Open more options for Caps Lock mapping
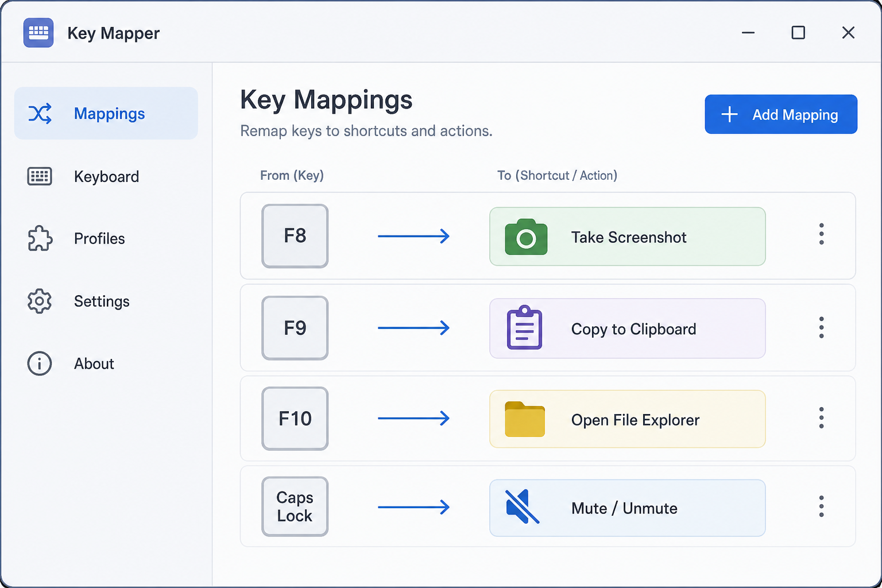 pos(822,506)
